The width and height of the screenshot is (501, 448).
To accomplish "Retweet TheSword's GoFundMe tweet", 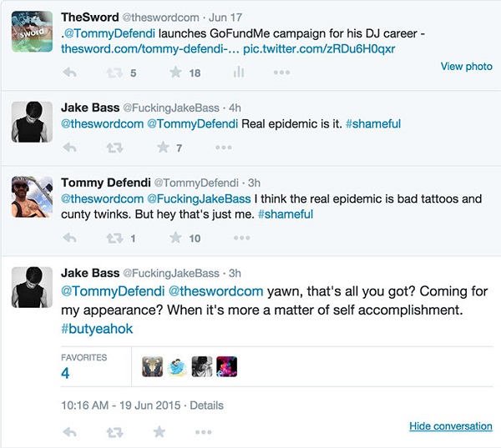I will click(x=114, y=73).
